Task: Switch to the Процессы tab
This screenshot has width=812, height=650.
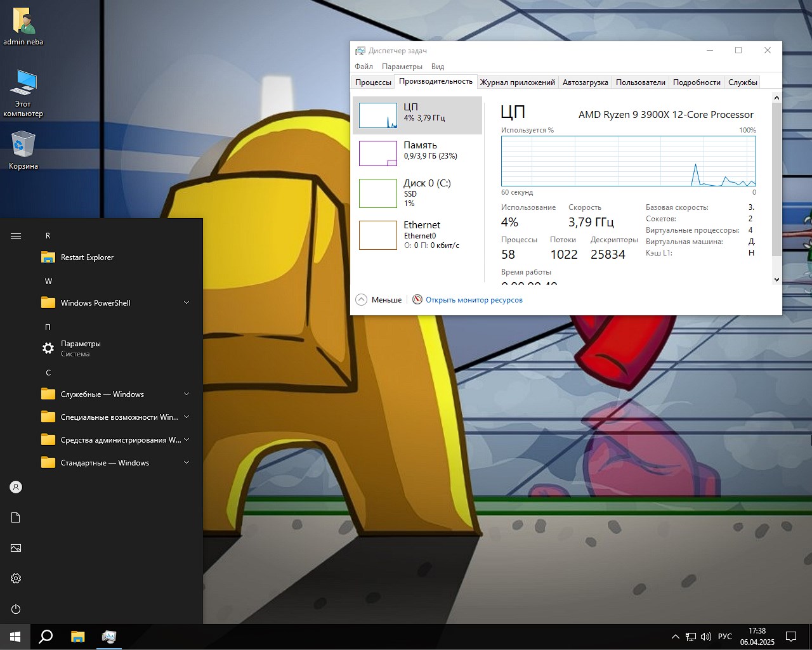Action: tap(373, 82)
